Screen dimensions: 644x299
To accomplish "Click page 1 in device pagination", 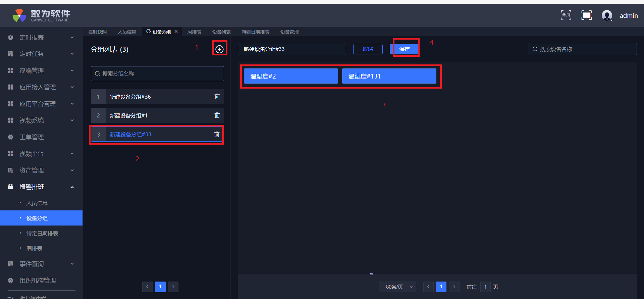I will pyautogui.click(x=441, y=287).
